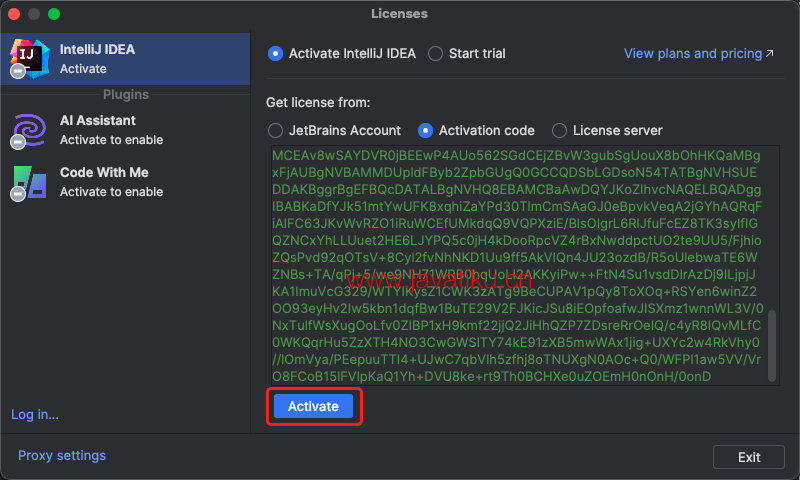Image resolution: width=800 pixels, height=480 pixels.
Task: Open View plans and pricing link
Action: pos(693,54)
